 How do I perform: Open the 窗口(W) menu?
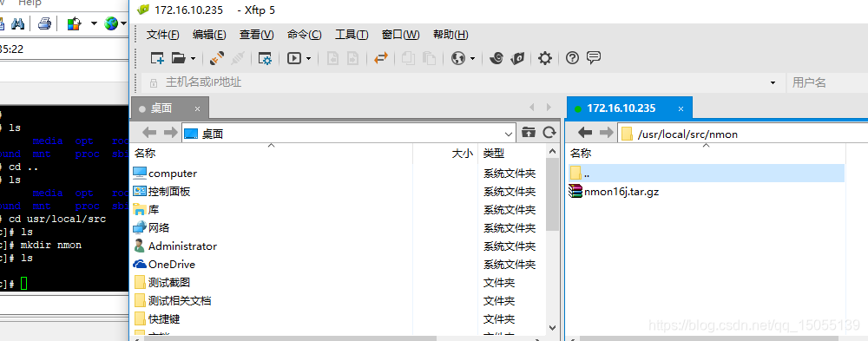pos(401,35)
